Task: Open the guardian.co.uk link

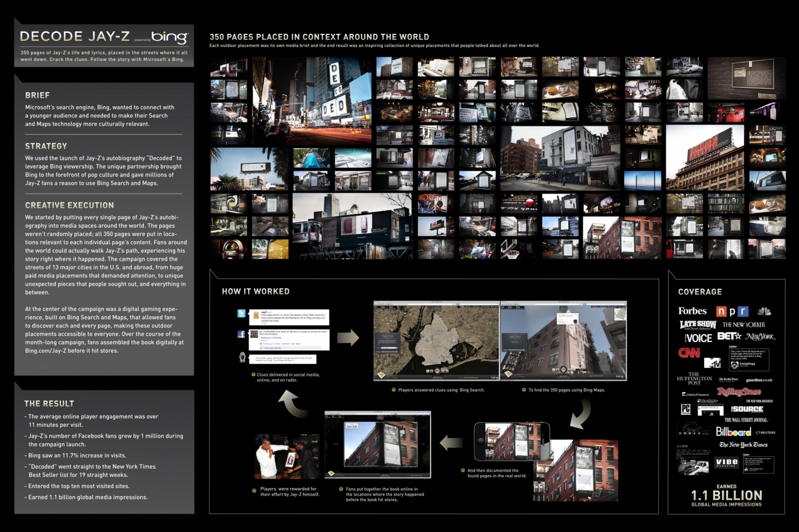Action: [759, 380]
